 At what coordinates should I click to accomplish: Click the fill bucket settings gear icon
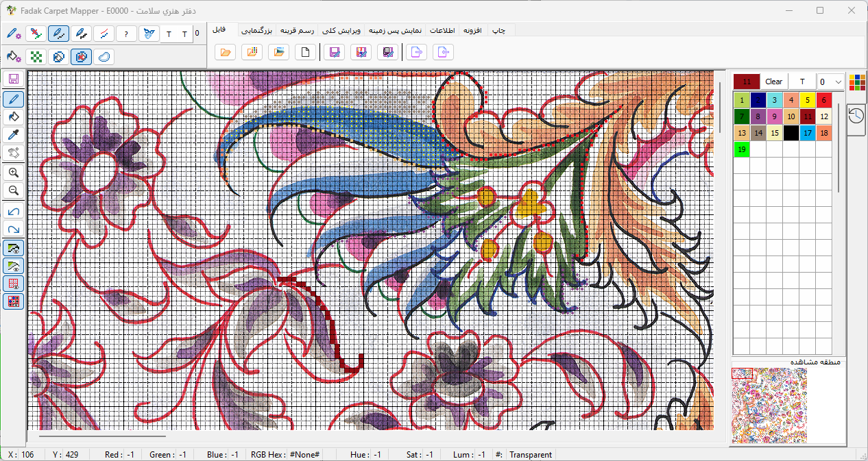click(14, 57)
